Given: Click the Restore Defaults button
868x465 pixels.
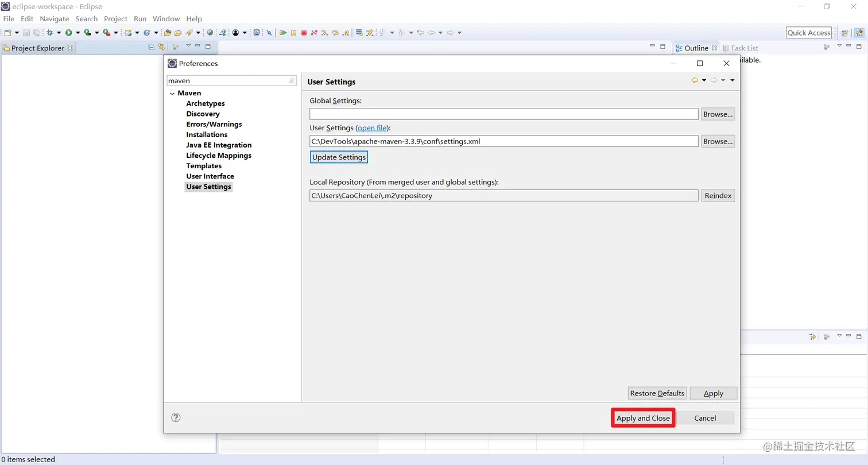Looking at the screenshot, I should [x=657, y=393].
